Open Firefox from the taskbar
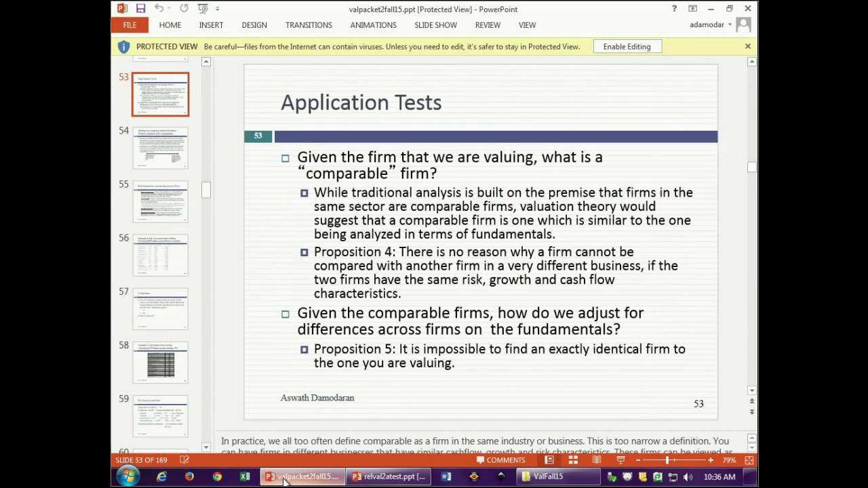The width and height of the screenshot is (868, 488). (189, 476)
